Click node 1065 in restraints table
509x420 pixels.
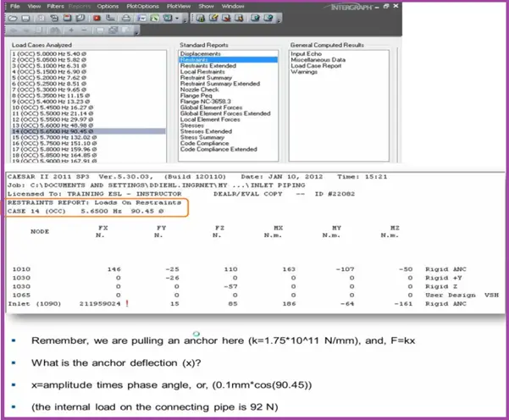pos(21,296)
